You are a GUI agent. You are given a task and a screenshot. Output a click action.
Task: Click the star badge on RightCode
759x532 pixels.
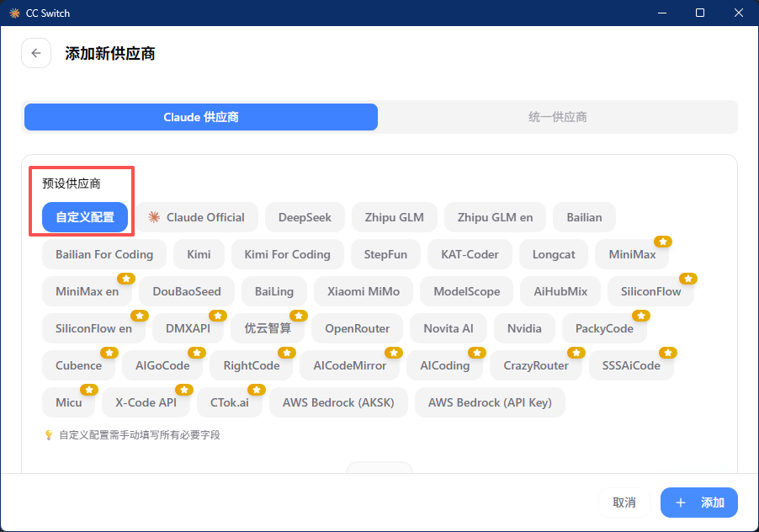[x=287, y=353]
